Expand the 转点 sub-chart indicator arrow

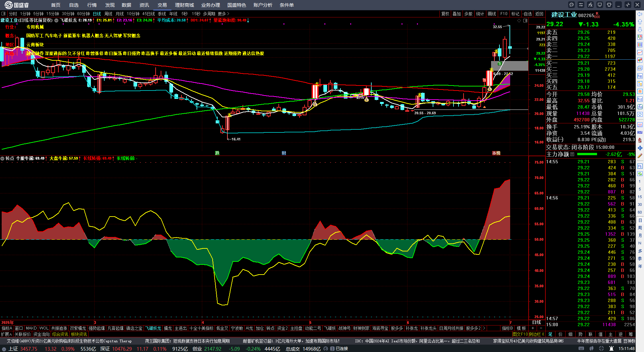pyautogui.click(x=2, y=158)
